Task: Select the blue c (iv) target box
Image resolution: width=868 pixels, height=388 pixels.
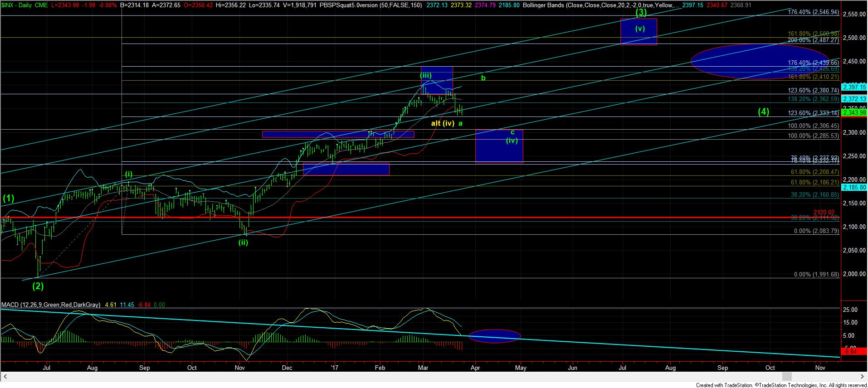Action: click(499, 146)
